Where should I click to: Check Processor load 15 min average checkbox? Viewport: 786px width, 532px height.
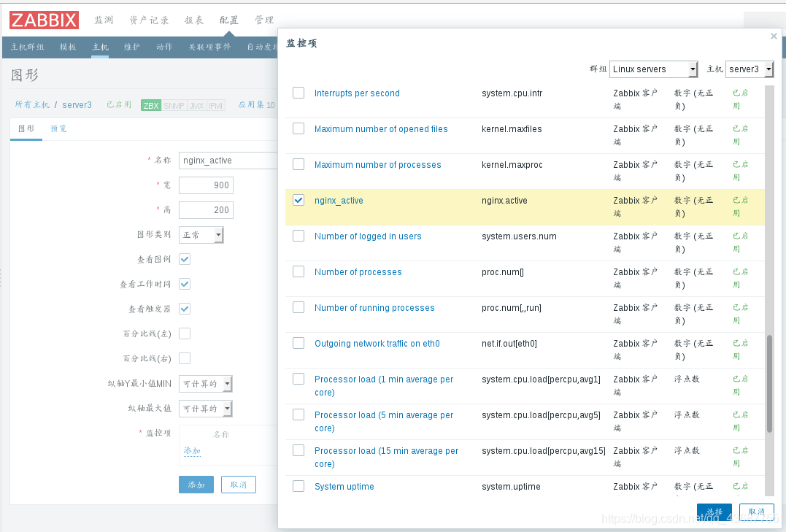pos(298,450)
